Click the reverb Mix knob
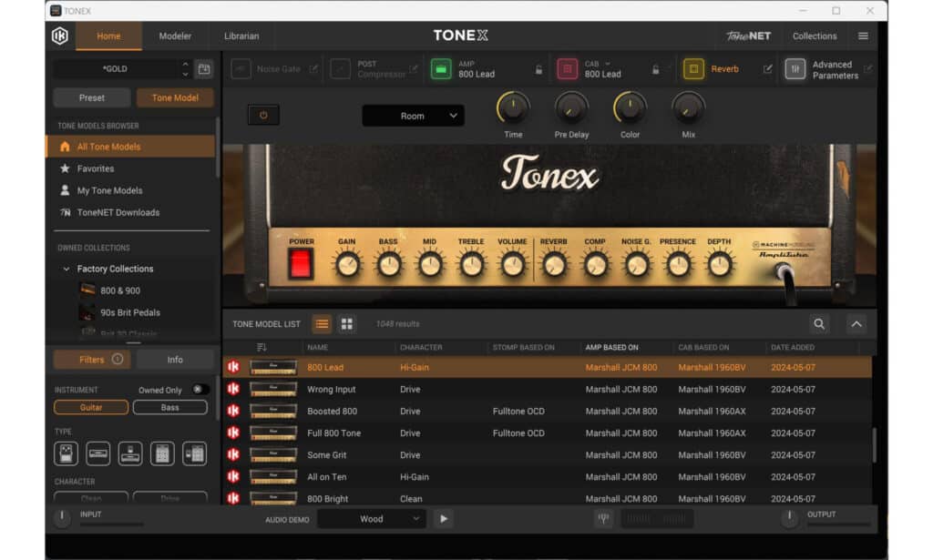The height and width of the screenshot is (560, 933). click(688, 108)
